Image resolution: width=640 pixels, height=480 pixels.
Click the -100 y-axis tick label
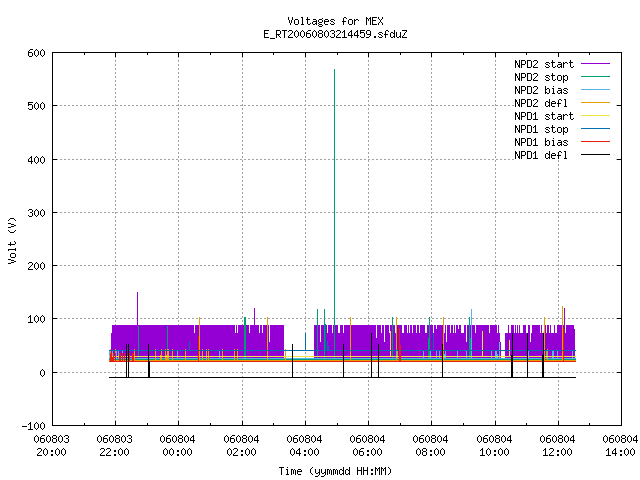[x=33, y=426]
